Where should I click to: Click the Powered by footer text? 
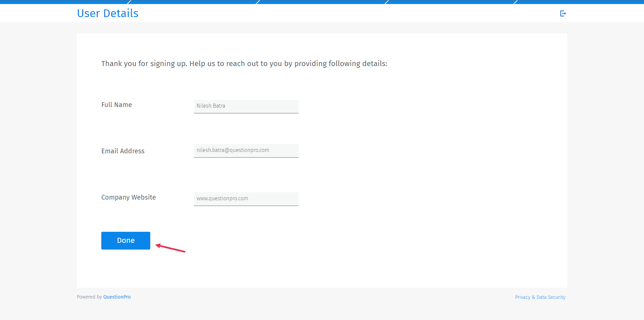[x=89, y=297]
